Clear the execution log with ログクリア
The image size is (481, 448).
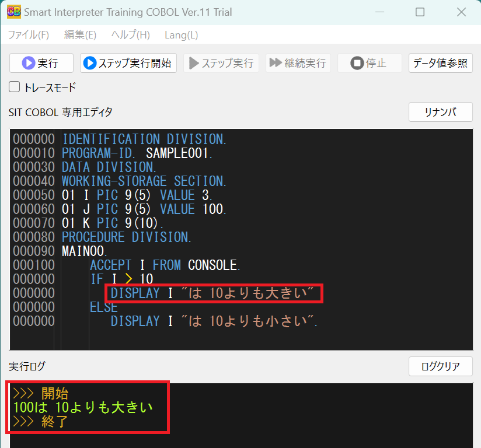pos(440,366)
